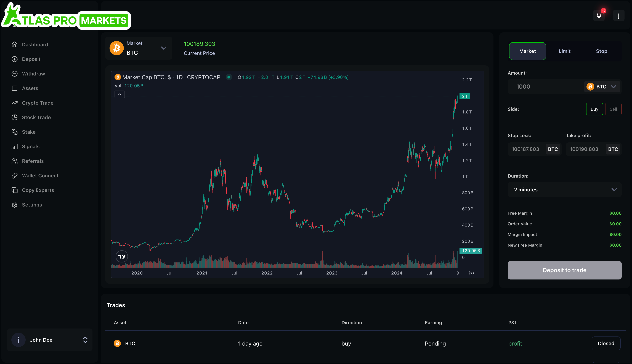Click the TradingView logo on the chart

(122, 257)
